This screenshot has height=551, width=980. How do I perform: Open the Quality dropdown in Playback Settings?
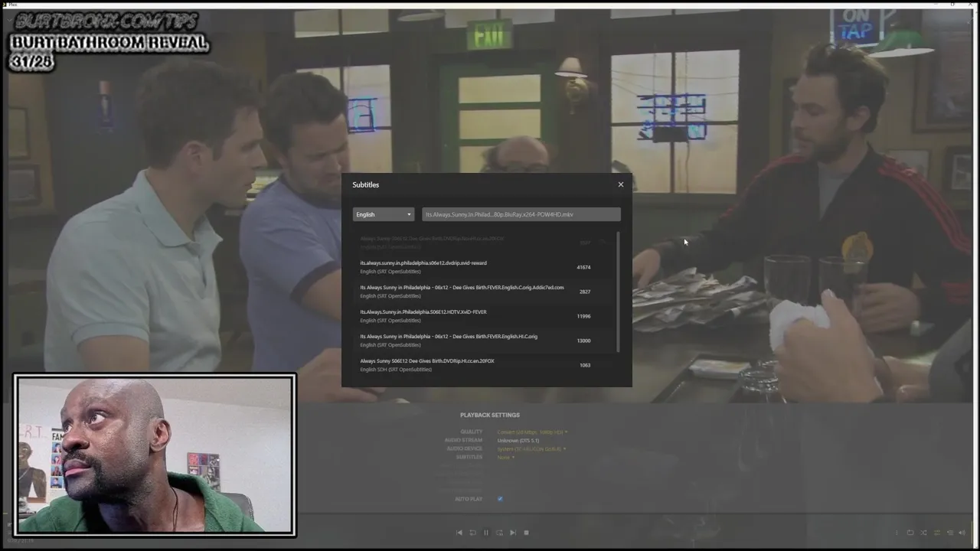[532, 432]
